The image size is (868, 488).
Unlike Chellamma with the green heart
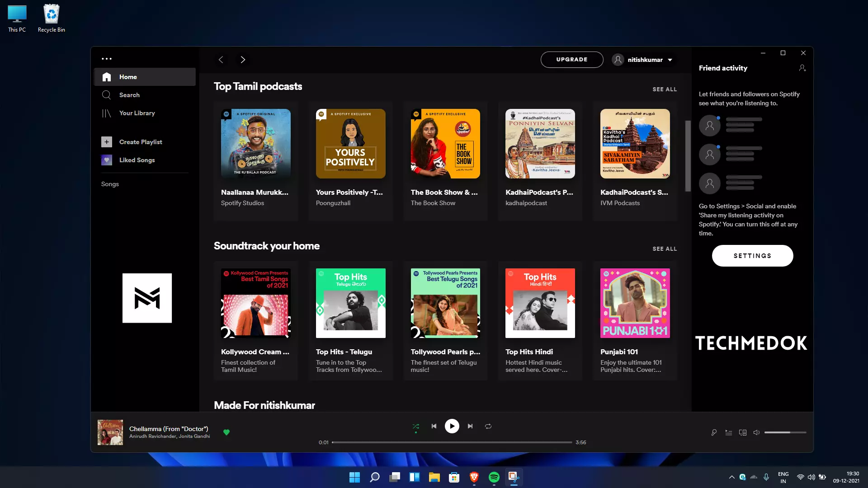pyautogui.click(x=226, y=432)
